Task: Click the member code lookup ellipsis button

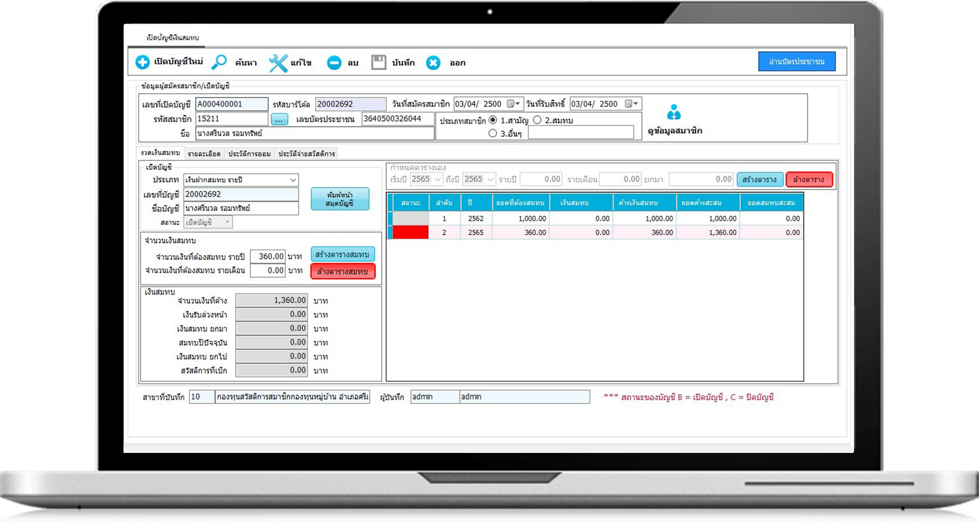Action: coord(279,119)
